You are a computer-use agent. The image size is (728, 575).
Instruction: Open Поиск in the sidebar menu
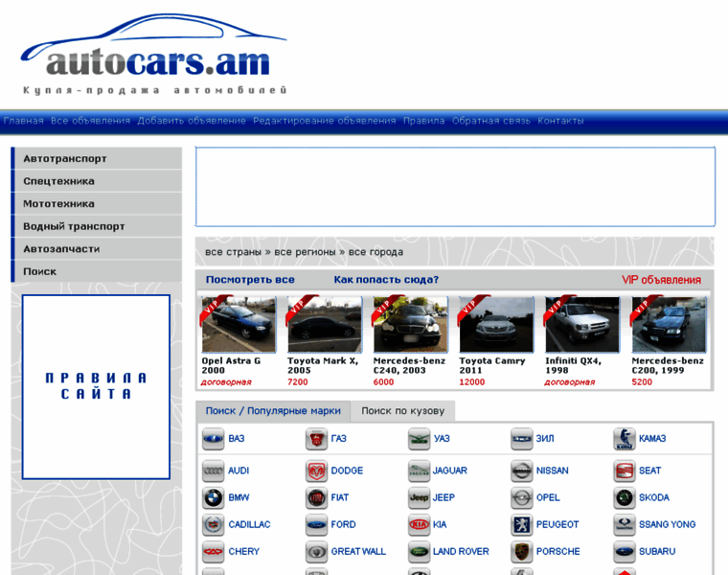coord(97,271)
